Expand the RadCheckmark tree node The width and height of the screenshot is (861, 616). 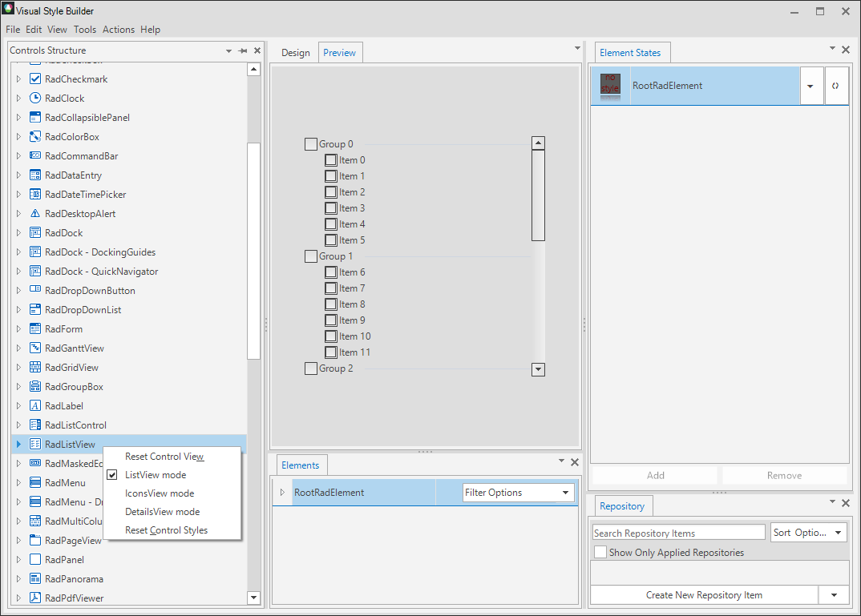[18, 79]
